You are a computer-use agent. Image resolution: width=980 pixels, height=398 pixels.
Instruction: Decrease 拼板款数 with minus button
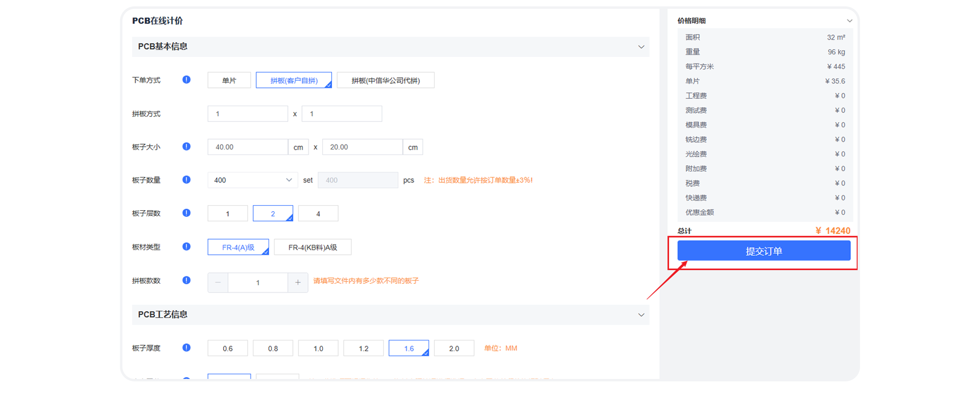click(x=218, y=283)
